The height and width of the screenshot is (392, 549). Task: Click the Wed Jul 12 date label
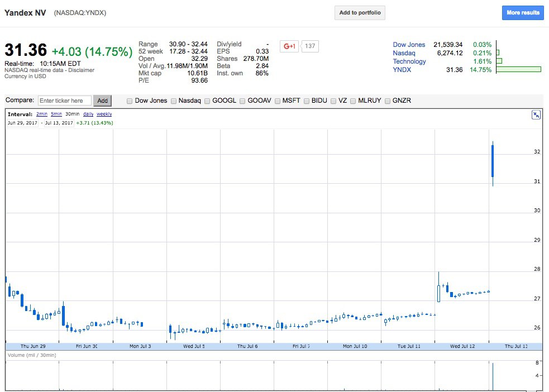point(462,346)
